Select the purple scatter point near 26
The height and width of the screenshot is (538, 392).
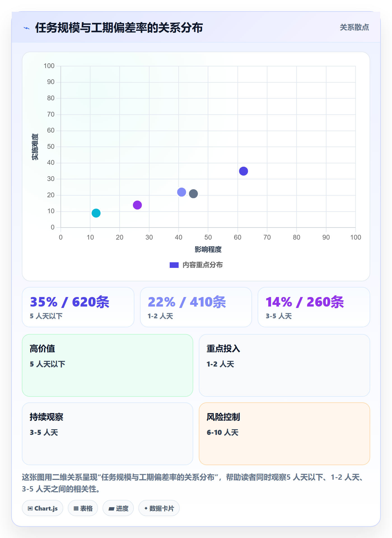(137, 205)
